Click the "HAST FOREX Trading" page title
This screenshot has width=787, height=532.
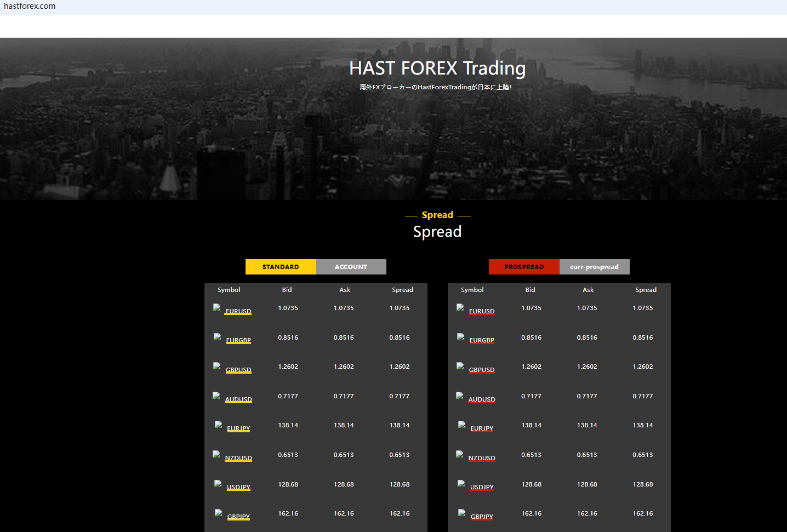click(437, 68)
